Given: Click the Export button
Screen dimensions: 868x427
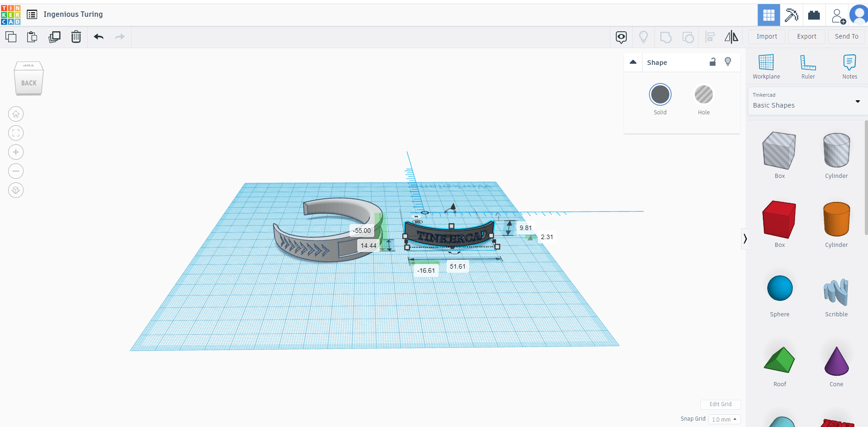Looking at the screenshot, I should pyautogui.click(x=806, y=37).
